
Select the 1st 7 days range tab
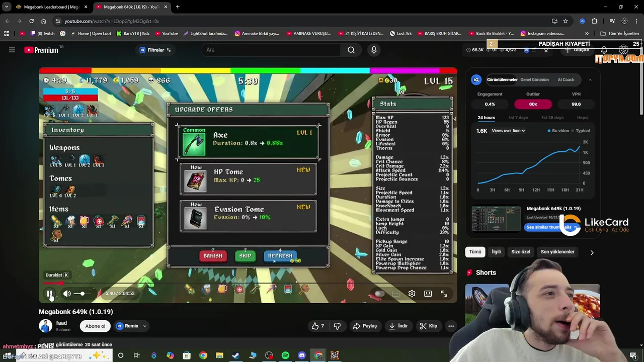coord(518,118)
